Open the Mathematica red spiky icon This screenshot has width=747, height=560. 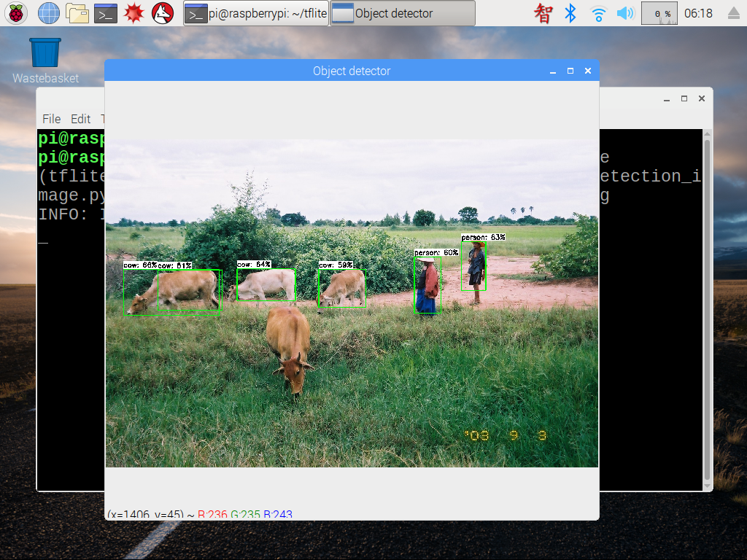134,13
